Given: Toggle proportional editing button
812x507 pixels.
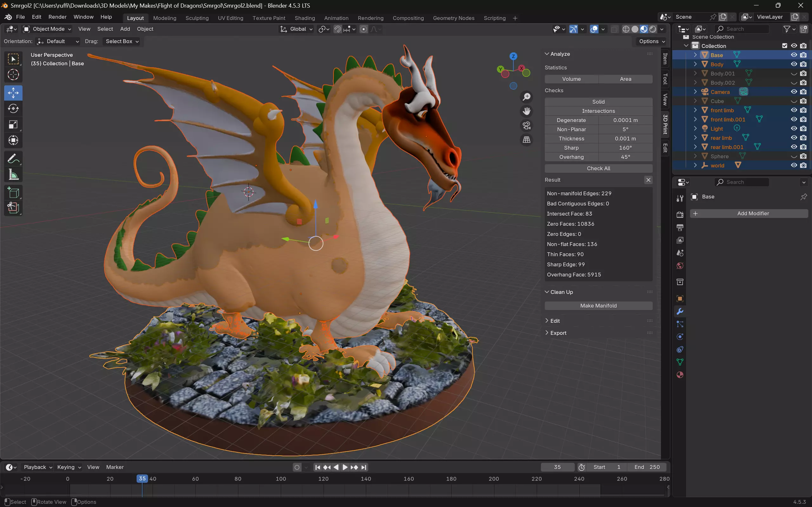Looking at the screenshot, I should tap(363, 29).
